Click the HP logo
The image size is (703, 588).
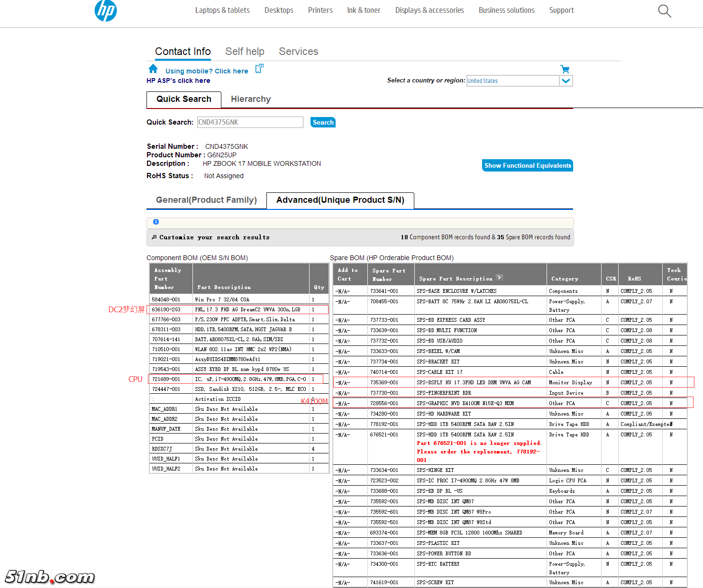point(105,10)
